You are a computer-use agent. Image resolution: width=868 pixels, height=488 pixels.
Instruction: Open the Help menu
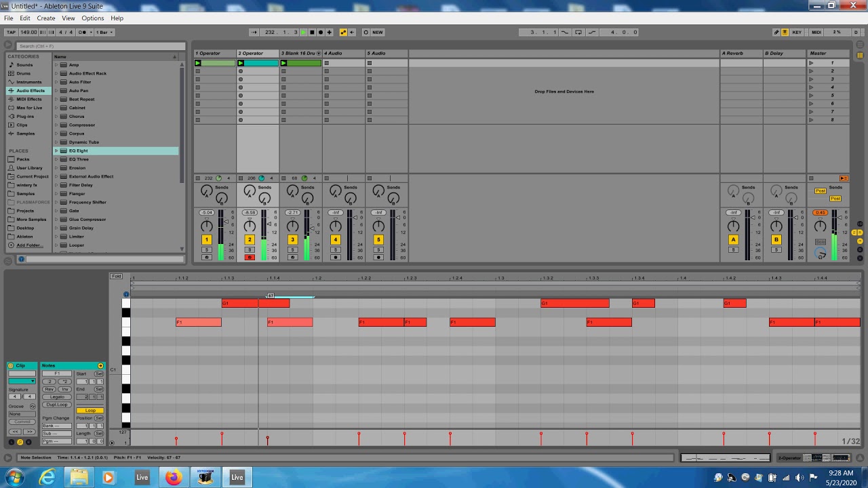117,18
